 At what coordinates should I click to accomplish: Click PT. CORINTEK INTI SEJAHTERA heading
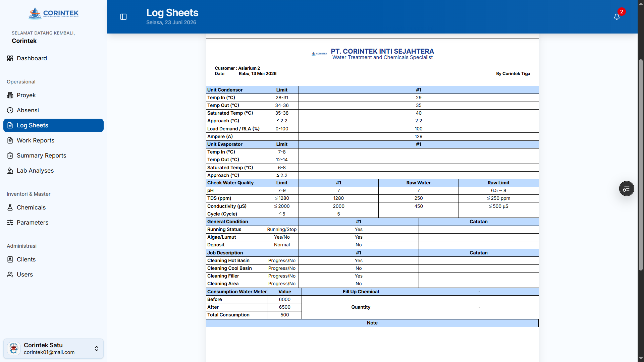pyautogui.click(x=382, y=51)
